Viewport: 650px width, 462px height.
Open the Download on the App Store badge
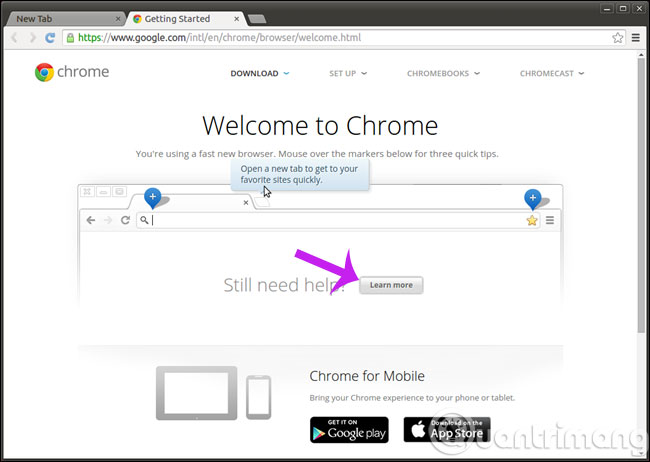coord(447,430)
